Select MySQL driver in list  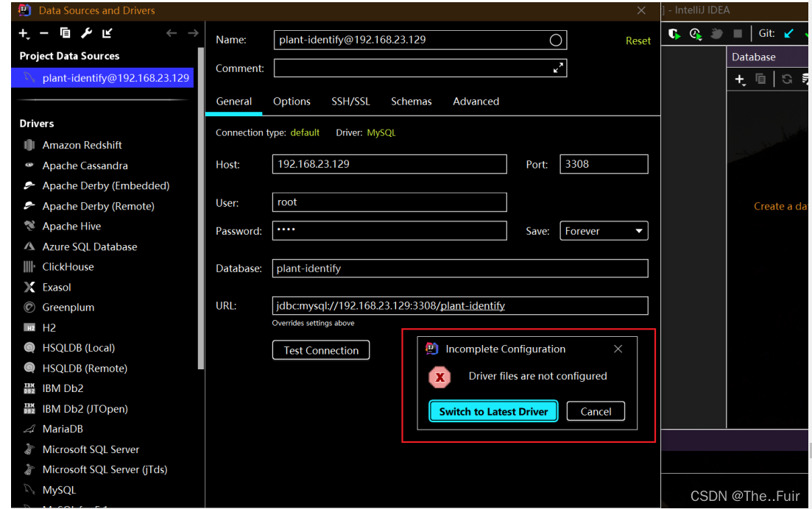(x=58, y=490)
